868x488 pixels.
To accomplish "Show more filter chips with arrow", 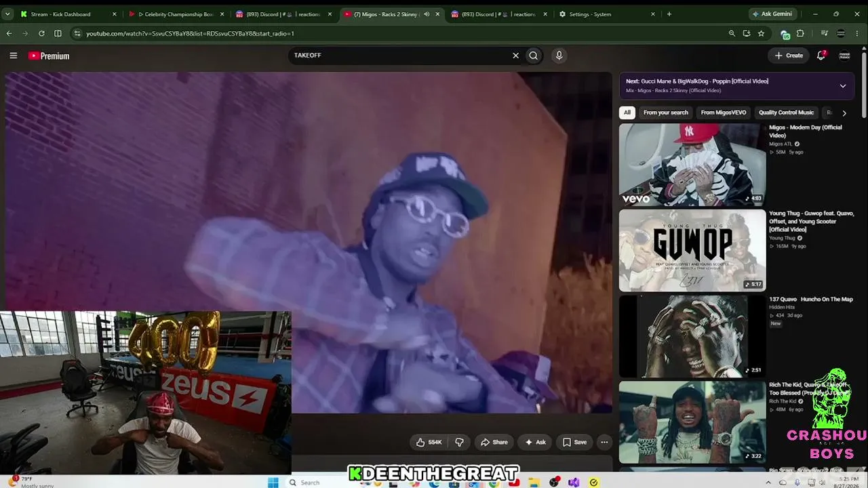I will coord(844,113).
